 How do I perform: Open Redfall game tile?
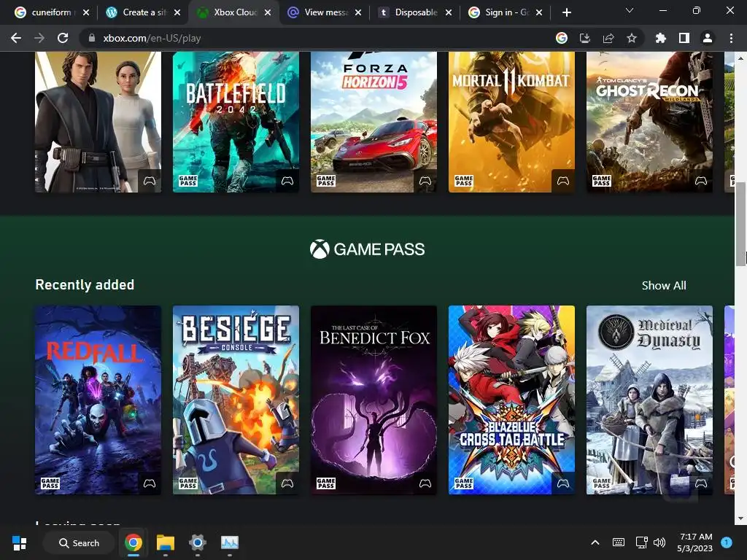coord(98,400)
